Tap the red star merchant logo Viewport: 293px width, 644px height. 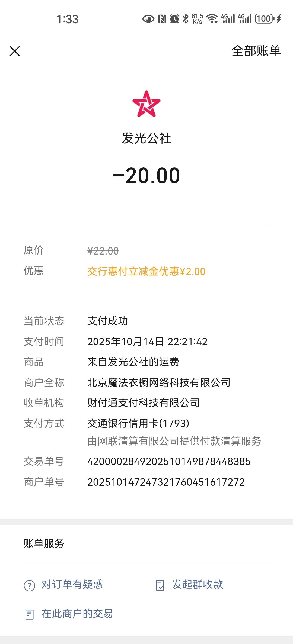(146, 104)
